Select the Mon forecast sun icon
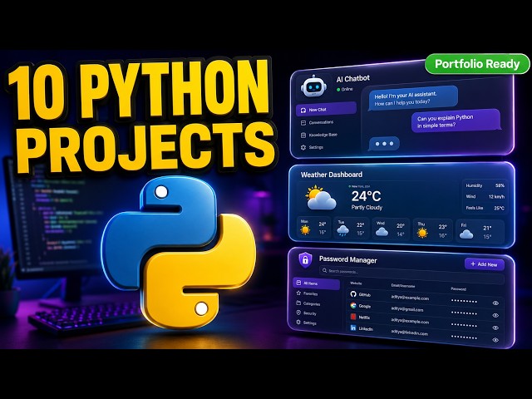The width and height of the screenshot is (532, 399). pyautogui.click(x=305, y=229)
